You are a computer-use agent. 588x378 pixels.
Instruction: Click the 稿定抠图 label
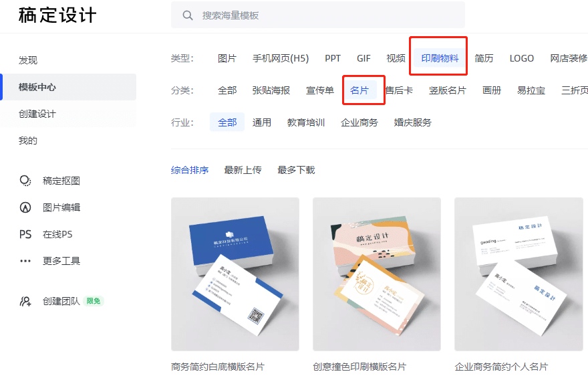tap(61, 181)
